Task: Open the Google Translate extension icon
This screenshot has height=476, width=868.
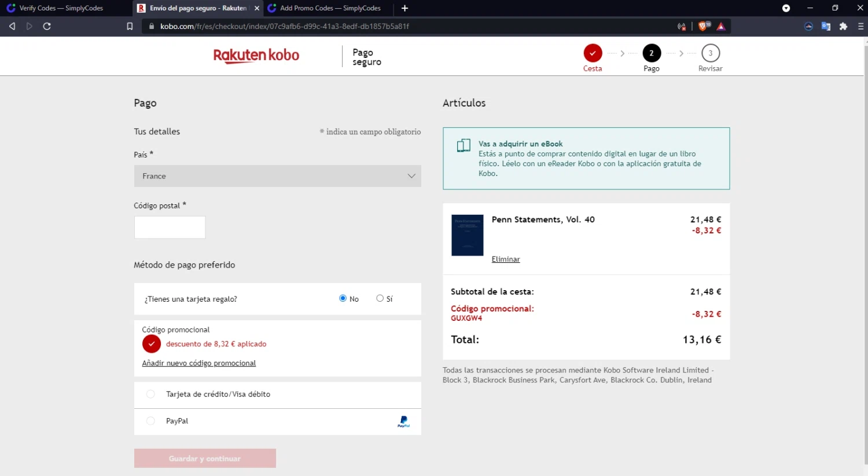Action: click(826, 26)
